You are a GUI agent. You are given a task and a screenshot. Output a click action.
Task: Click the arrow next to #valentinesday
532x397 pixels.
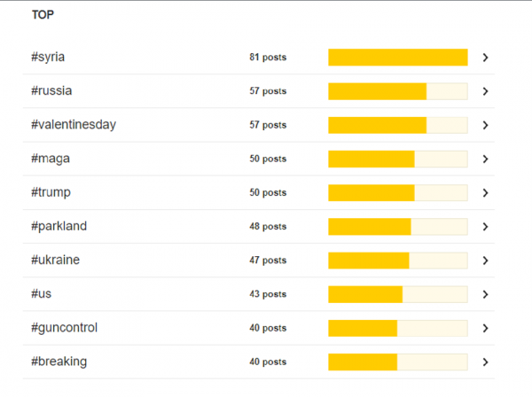tap(486, 125)
